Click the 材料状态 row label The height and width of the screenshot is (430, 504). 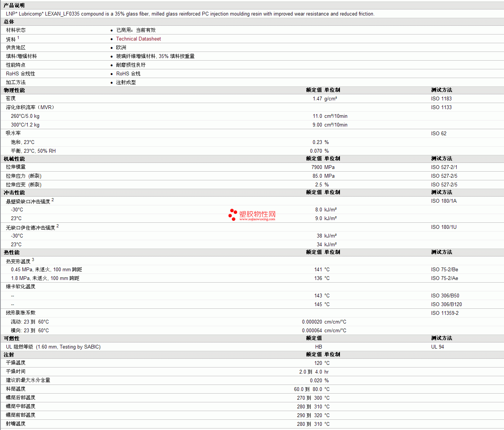coord(16,30)
